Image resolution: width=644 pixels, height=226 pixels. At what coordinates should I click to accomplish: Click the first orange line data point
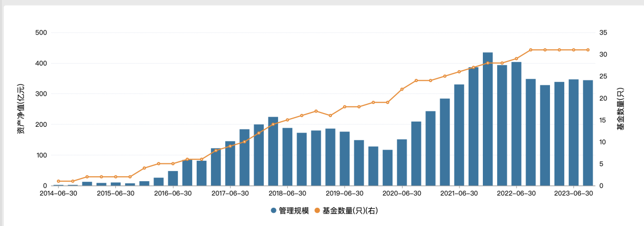(58, 181)
